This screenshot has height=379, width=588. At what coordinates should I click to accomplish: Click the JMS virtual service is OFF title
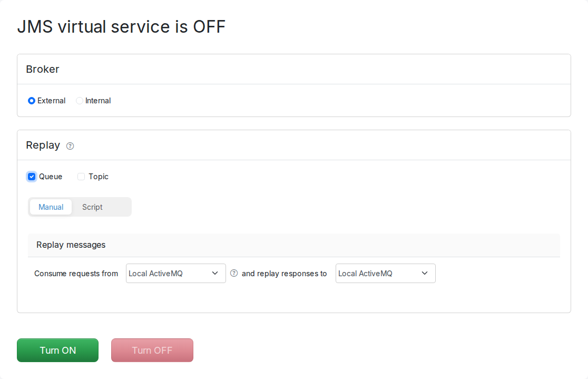[x=121, y=27]
